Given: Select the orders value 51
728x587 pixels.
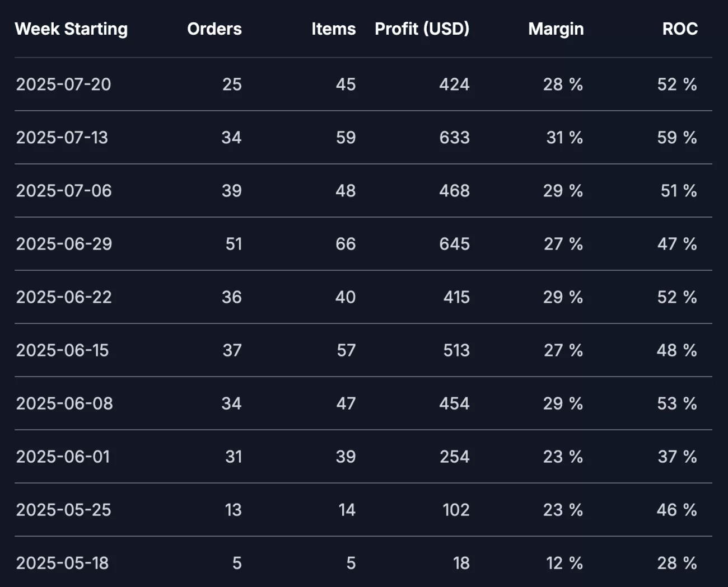Looking at the screenshot, I should click(234, 244).
